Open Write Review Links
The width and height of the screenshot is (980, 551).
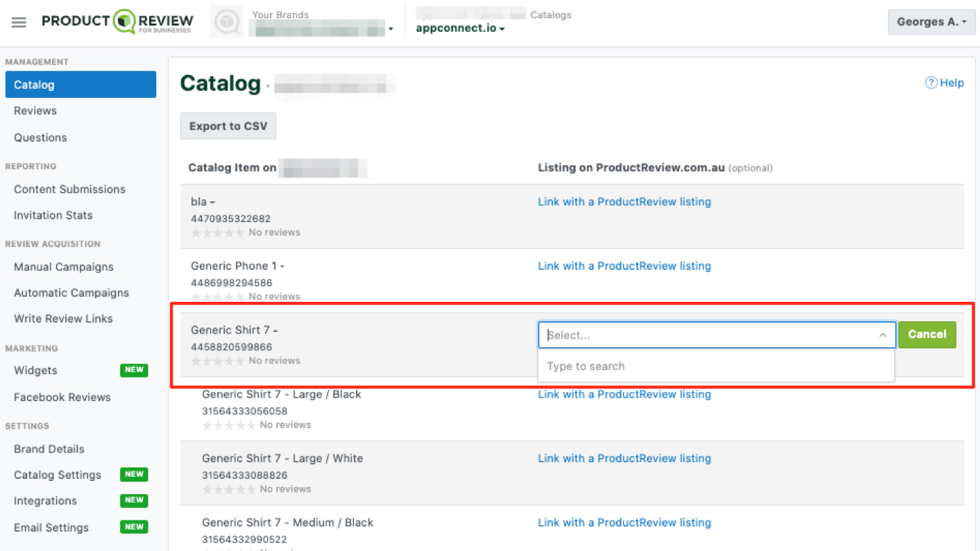pos(63,319)
